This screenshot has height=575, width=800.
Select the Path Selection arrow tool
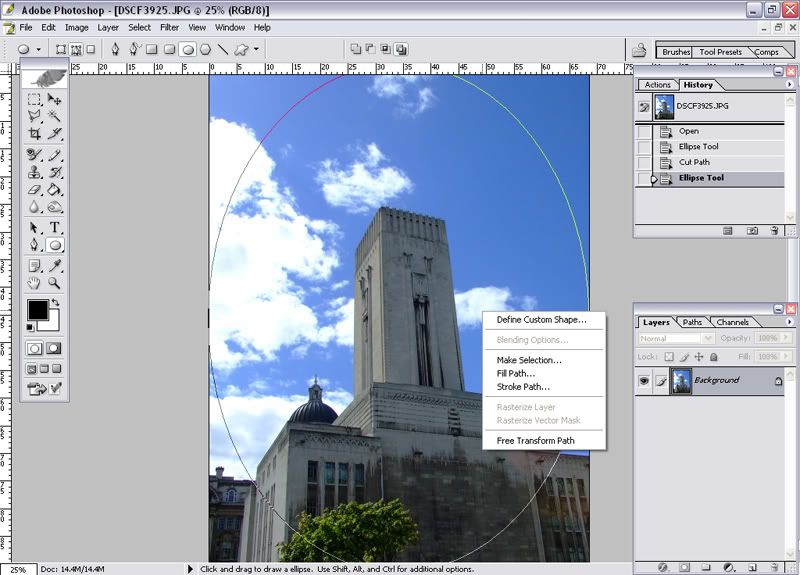(34, 228)
